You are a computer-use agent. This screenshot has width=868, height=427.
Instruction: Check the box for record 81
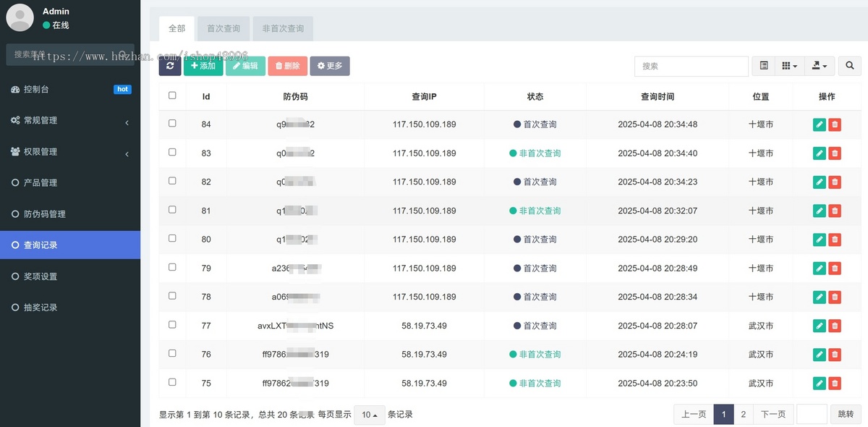tap(172, 209)
